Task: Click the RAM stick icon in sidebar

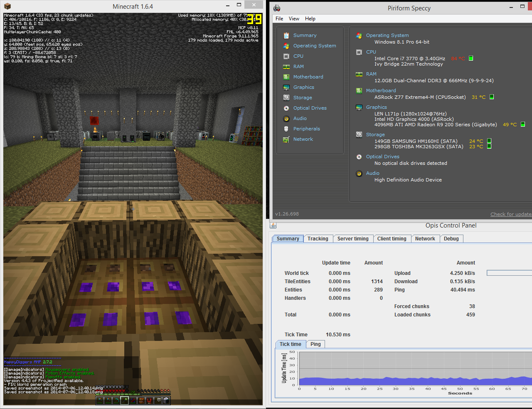Action: 286,66
